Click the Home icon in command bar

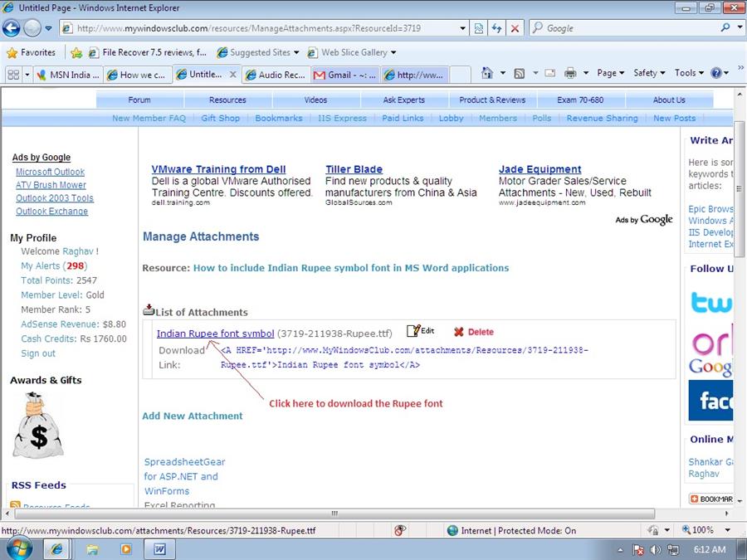click(487, 73)
